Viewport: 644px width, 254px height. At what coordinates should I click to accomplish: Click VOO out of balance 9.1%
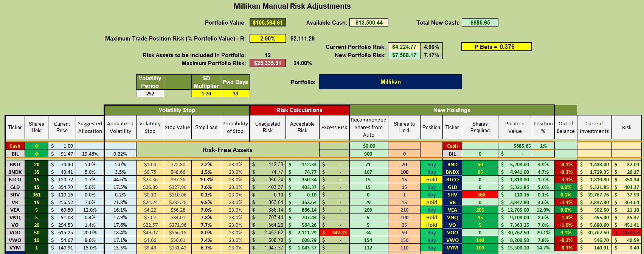click(x=566, y=232)
